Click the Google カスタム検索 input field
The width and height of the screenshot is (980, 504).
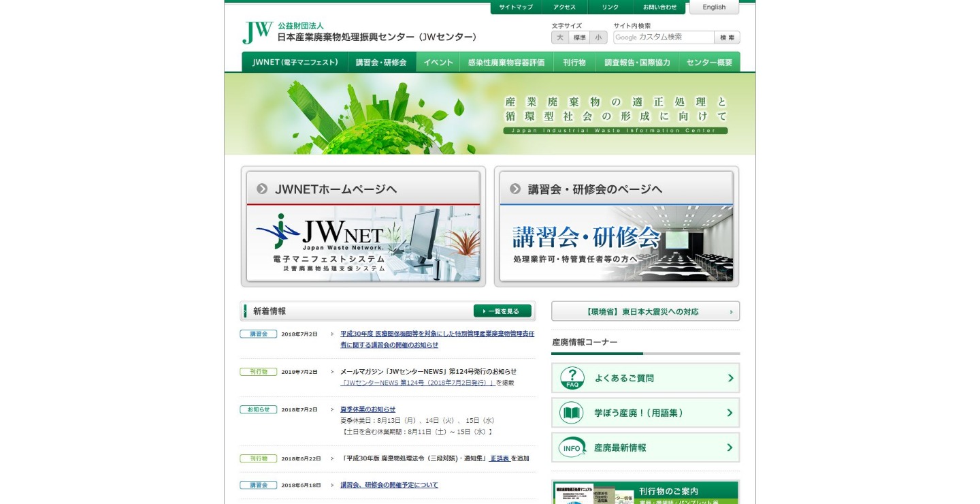[x=664, y=37]
